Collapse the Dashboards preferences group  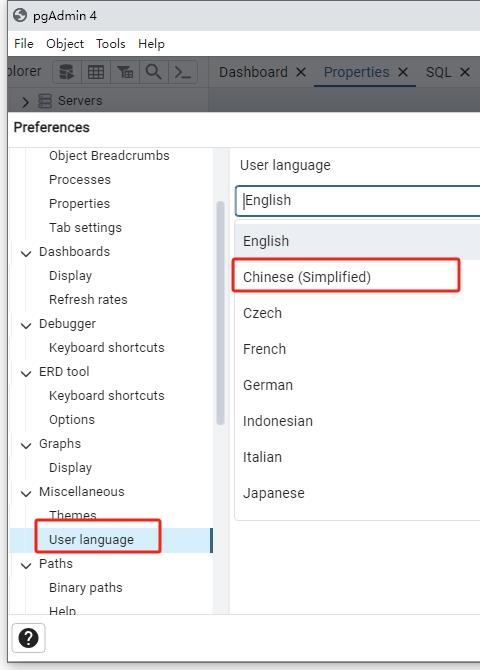tap(26, 253)
